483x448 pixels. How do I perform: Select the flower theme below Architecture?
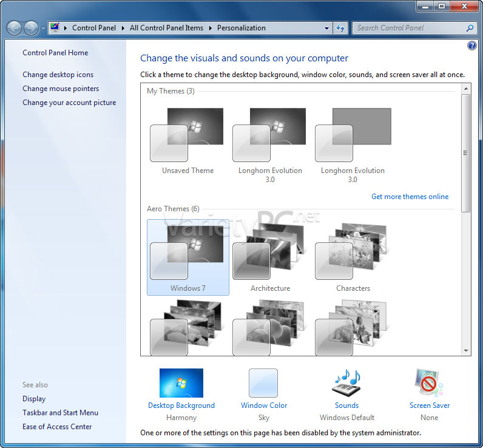coord(269,328)
